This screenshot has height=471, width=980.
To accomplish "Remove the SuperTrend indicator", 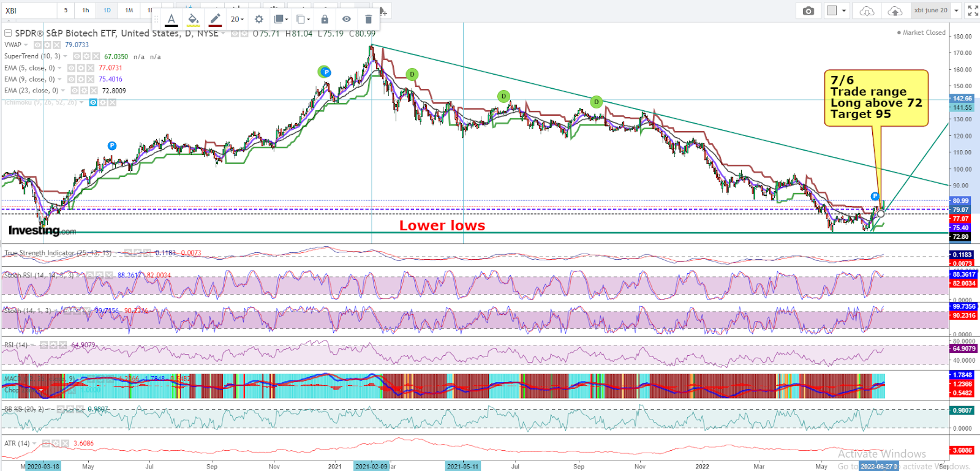I will point(96,56).
